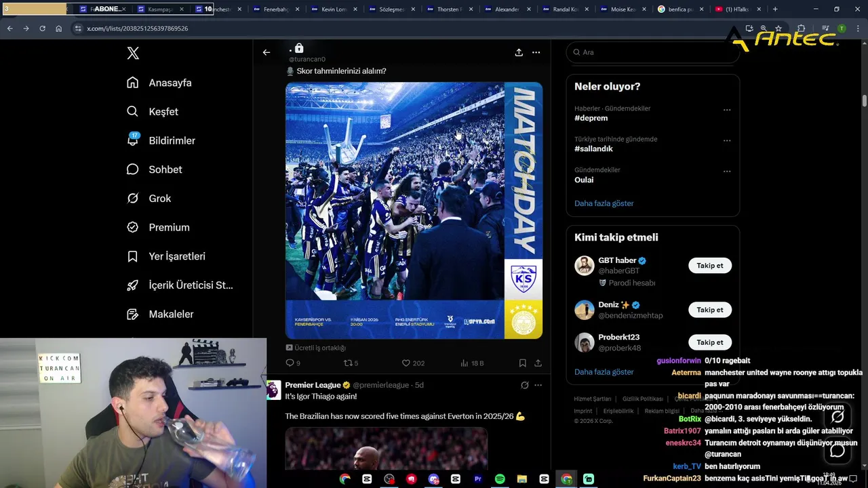Click Grok icon on Premier League post

point(524,385)
